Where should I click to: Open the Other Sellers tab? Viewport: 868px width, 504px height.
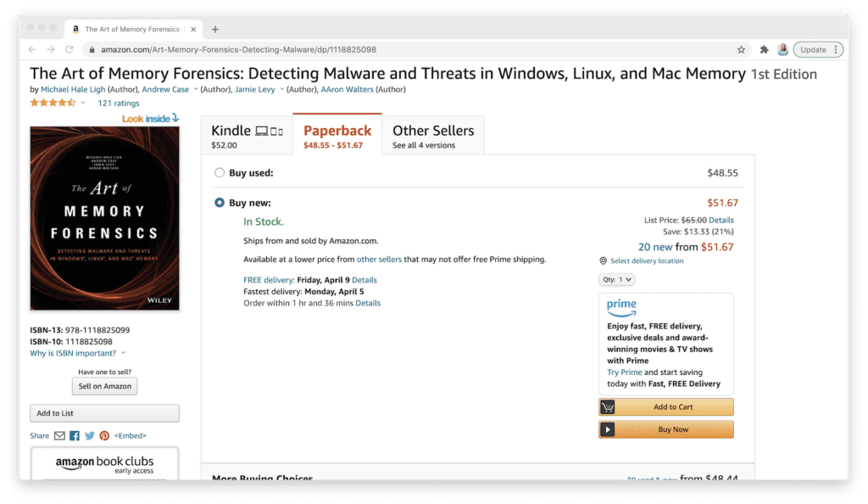433,136
